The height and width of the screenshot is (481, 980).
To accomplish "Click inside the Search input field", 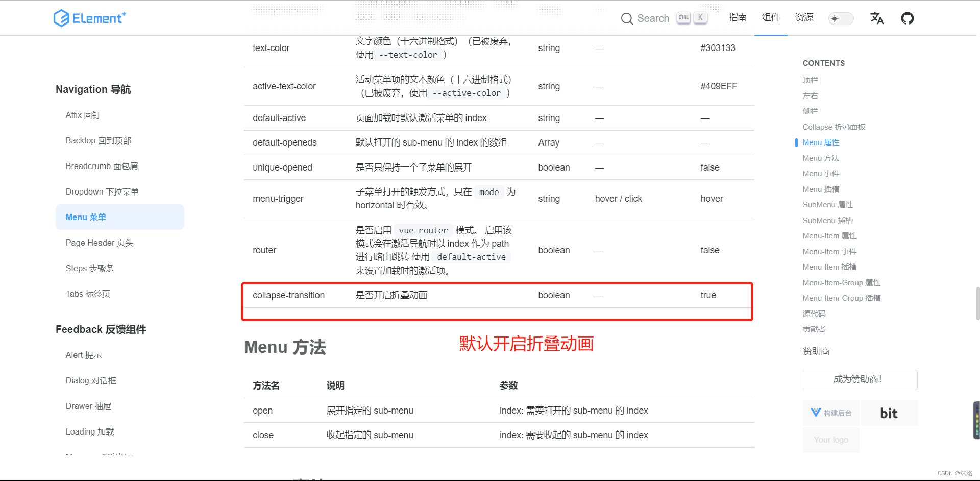I will (653, 18).
